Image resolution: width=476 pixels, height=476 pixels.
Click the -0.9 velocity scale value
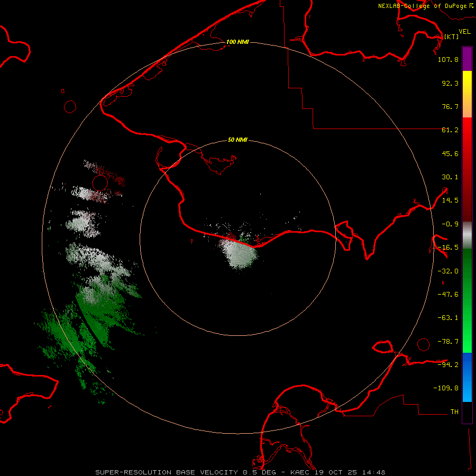pos(450,224)
